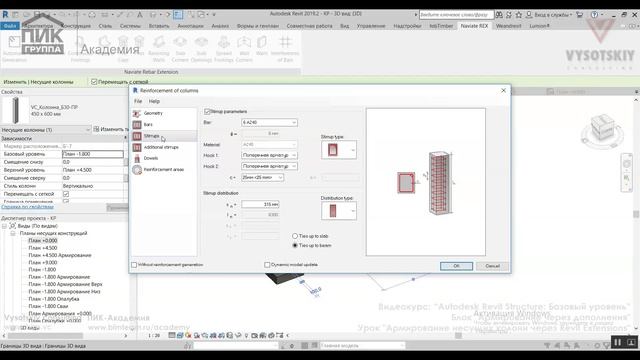Click Cancel button in reinforcement dialog
Image resolution: width=640 pixels, height=360 pixels.
click(492, 266)
